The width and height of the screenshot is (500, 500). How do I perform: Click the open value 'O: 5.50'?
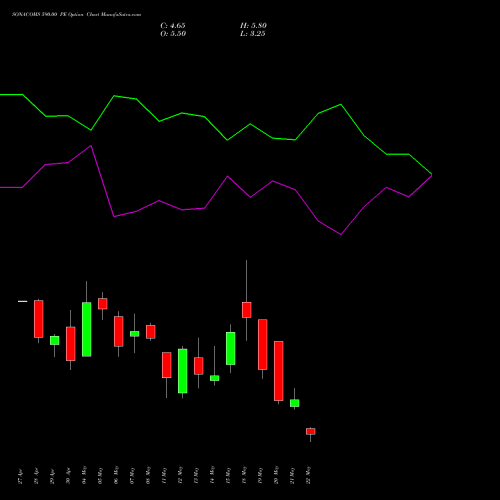[173, 34]
